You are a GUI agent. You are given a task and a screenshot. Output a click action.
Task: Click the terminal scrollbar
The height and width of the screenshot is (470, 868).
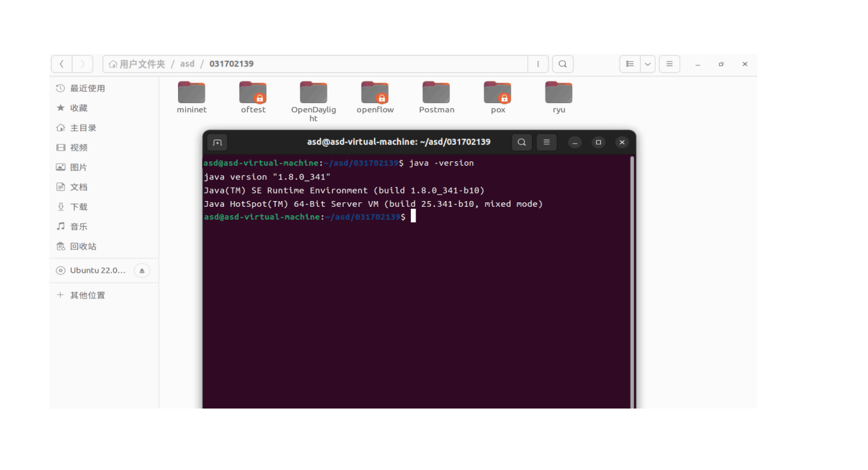click(x=632, y=282)
